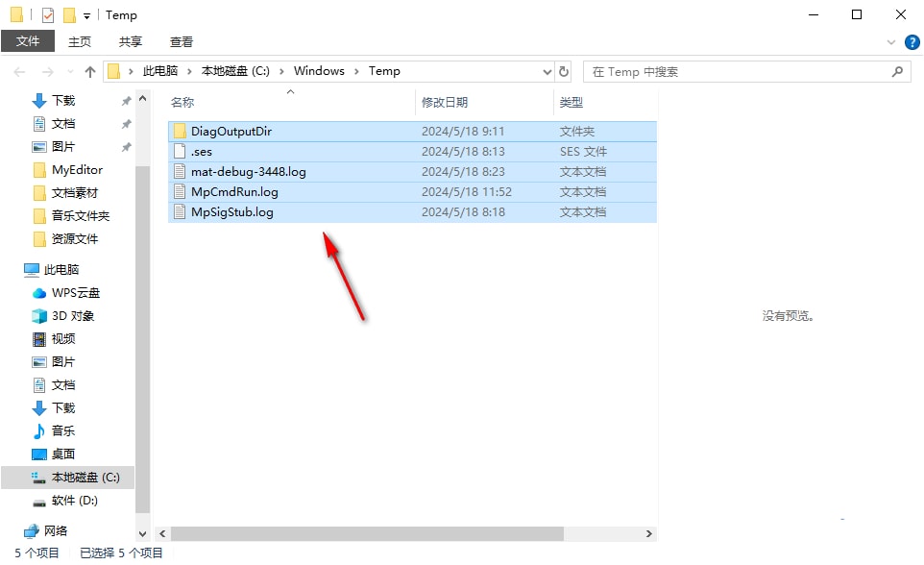Collapse the ribbon with the chevron near help
Image resolution: width=924 pixels, height=565 pixels.
point(891,41)
